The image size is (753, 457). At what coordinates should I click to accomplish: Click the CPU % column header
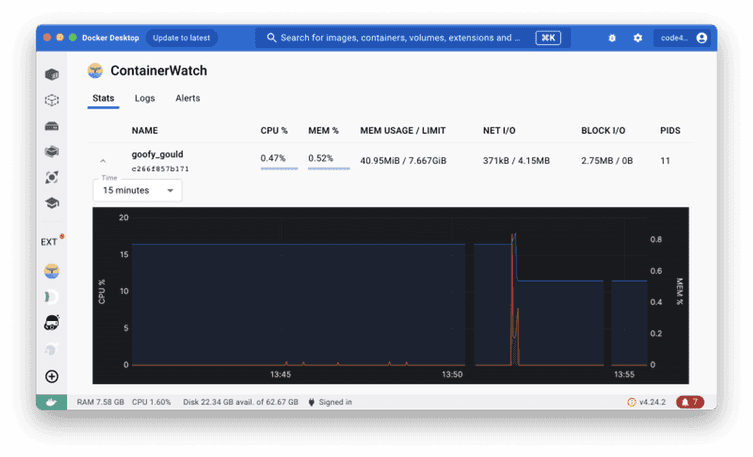point(274,131)
